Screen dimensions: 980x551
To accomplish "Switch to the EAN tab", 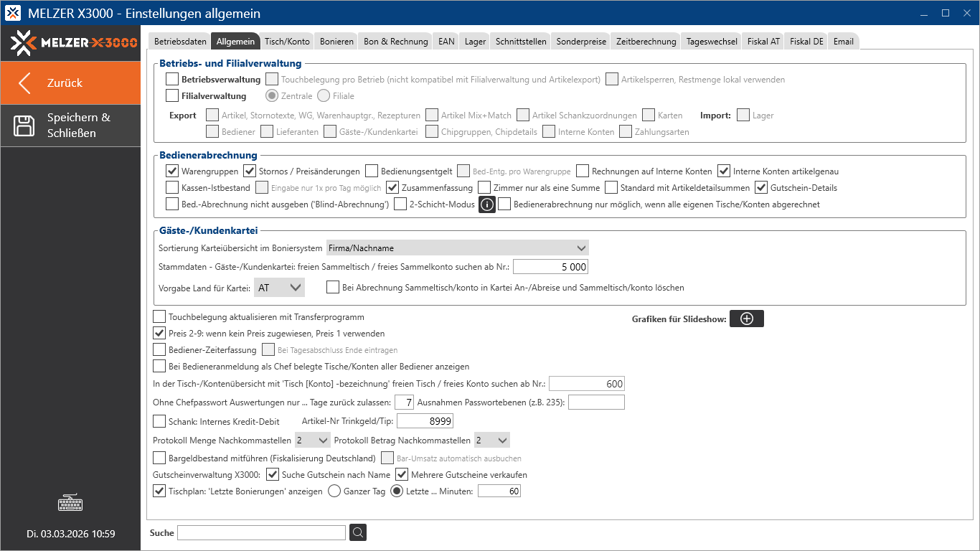I will pyautogui.click(x=446, y=42).
